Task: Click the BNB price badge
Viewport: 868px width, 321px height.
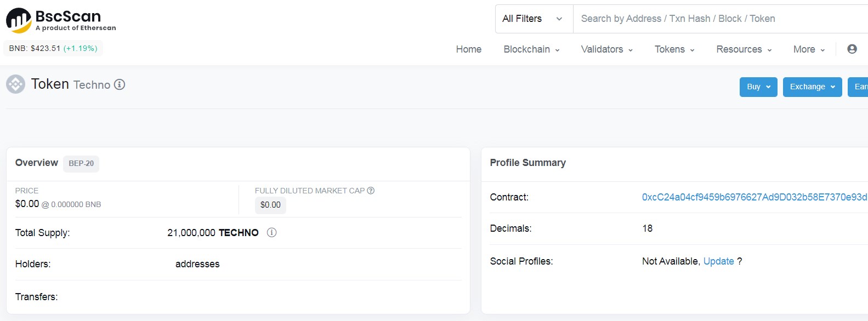Action: (53, 48)
